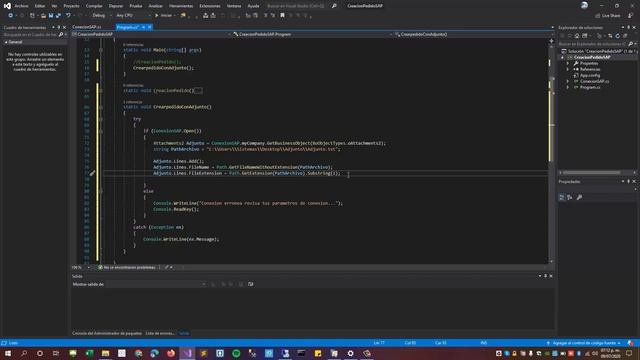Open the CreacionPedidoSAP project scope dropdown

[x=151, y=34]
